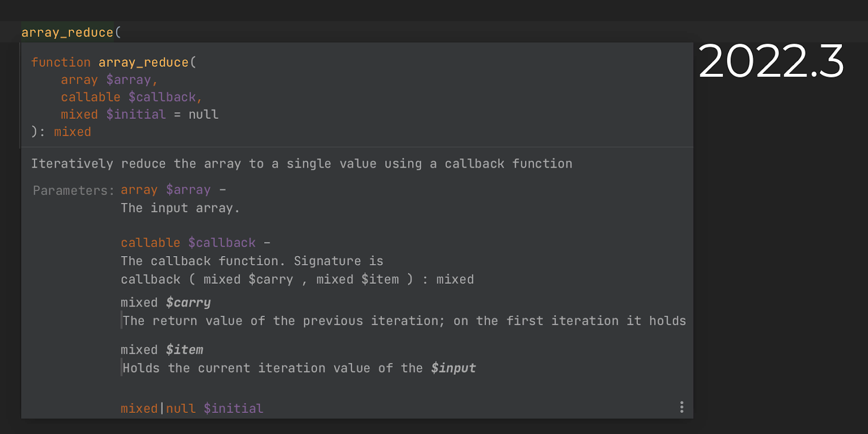Click the callable type before $callback
This screenshot has height=434, width=868.
90,97
